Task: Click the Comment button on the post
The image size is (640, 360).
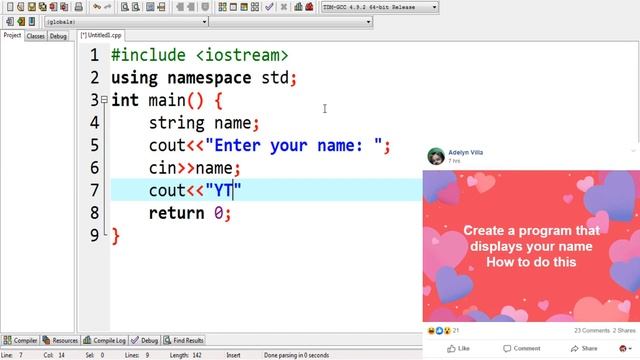Action: [x=522, y=348]
